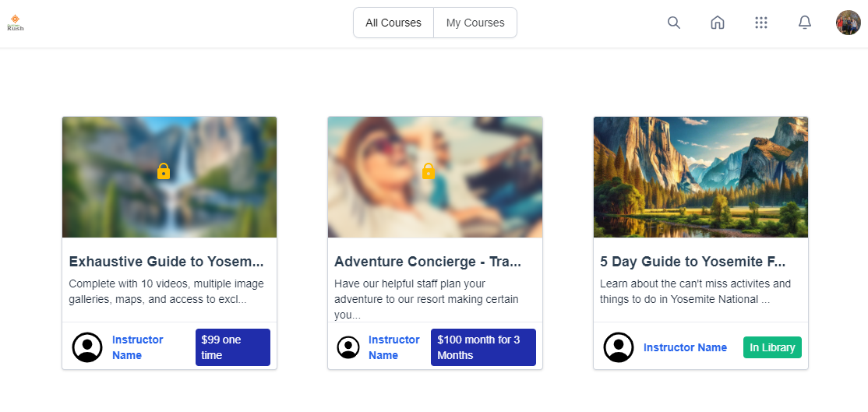The height and width of the screenshot is (412, 868).
Task: Switch to the All Courses tab
Action: click(x=393, y=23)
